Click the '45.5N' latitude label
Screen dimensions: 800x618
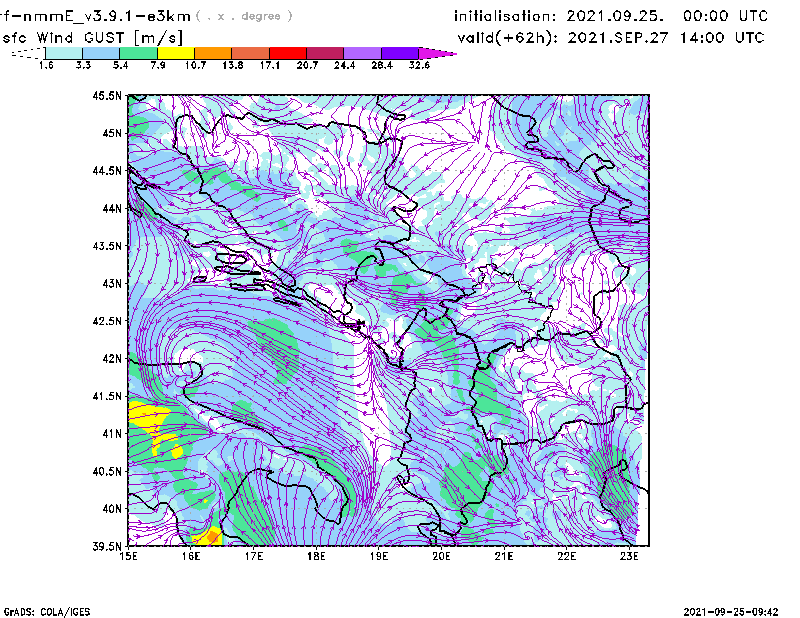click(x=107, y=96)
